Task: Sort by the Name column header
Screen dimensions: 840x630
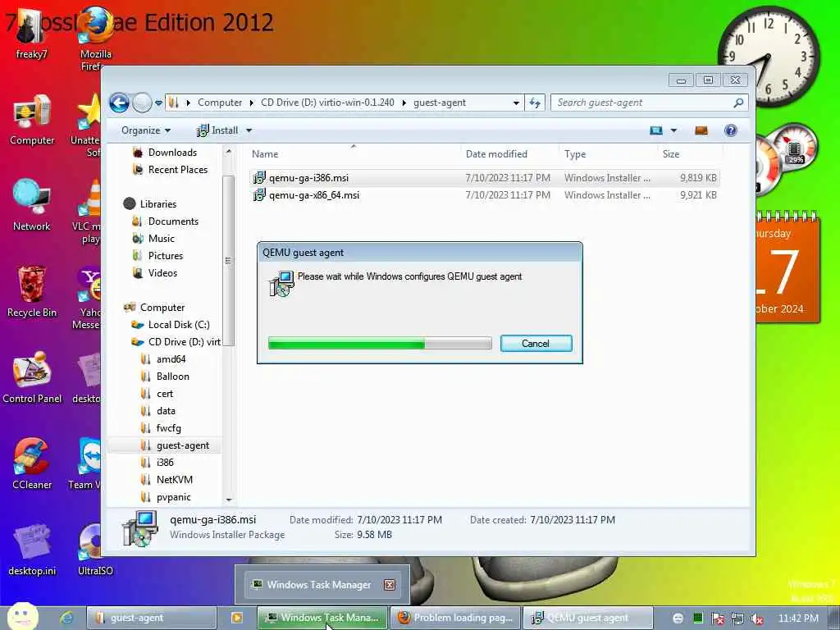Action: [x=265, y=154]
